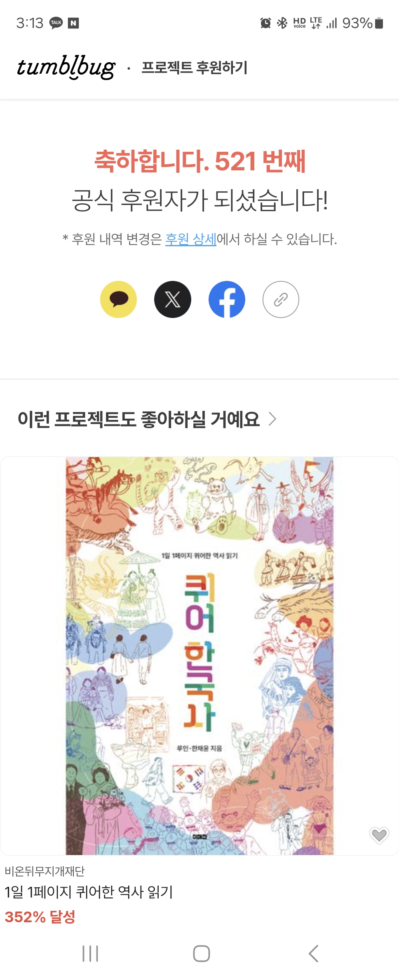
Task: Open project title 1일 1페이지 퀴어한 역사 읽기
Action: coord(89,892)
